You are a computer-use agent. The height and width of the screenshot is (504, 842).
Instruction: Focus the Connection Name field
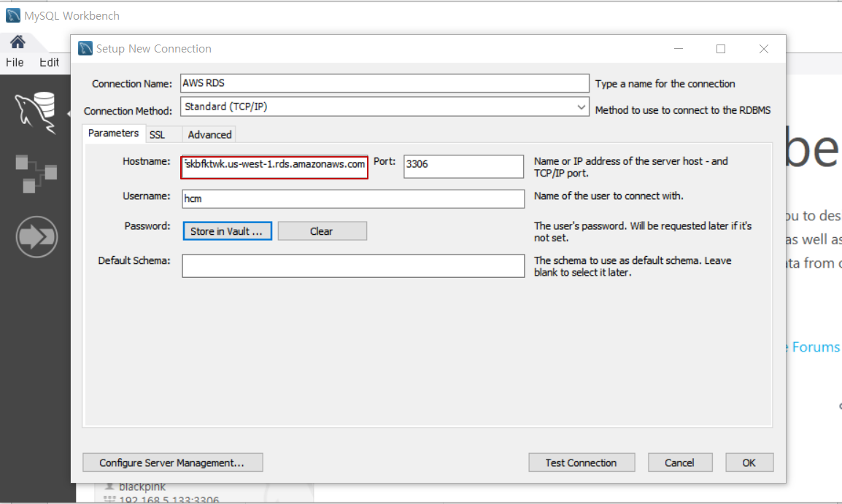(x=385, y=83)
